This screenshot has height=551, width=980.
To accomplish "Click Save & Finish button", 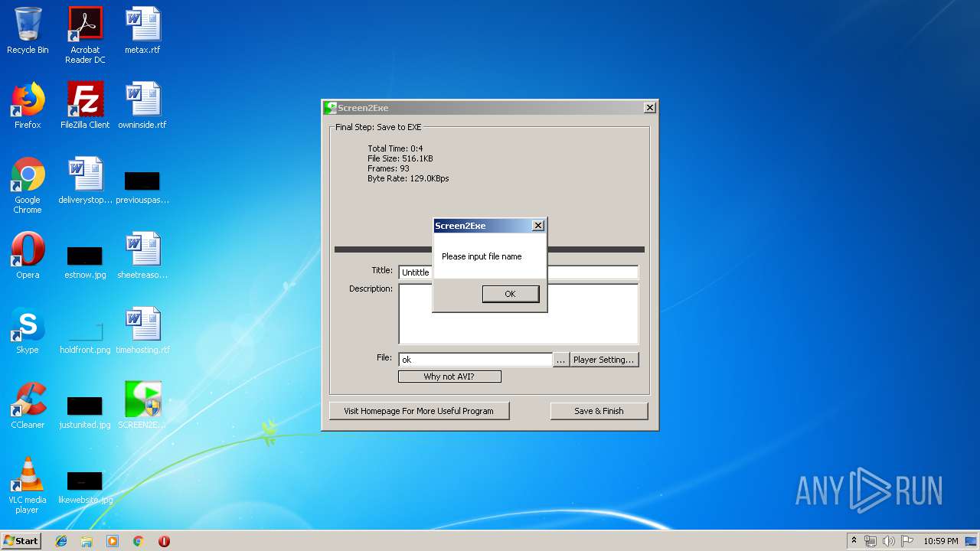I will click(x=599, y=411).
